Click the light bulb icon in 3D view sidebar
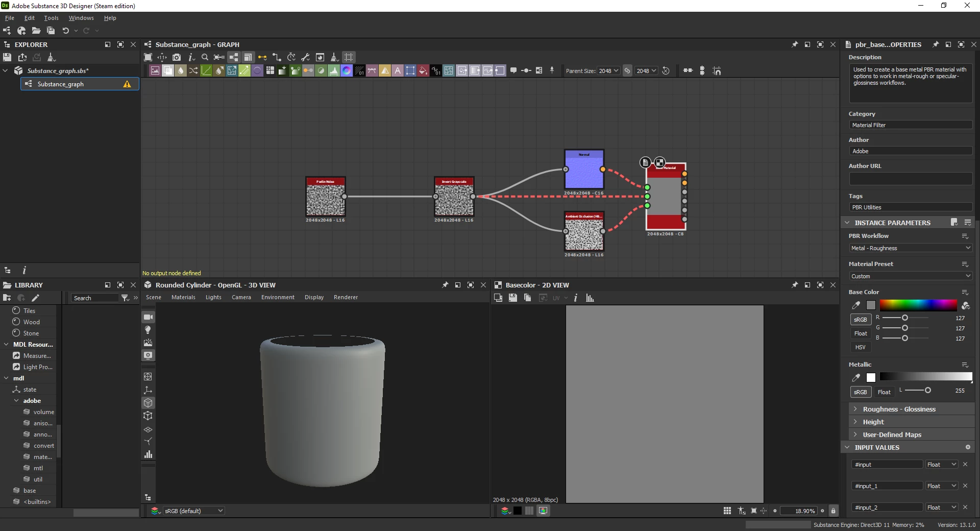 coord(148,330)
